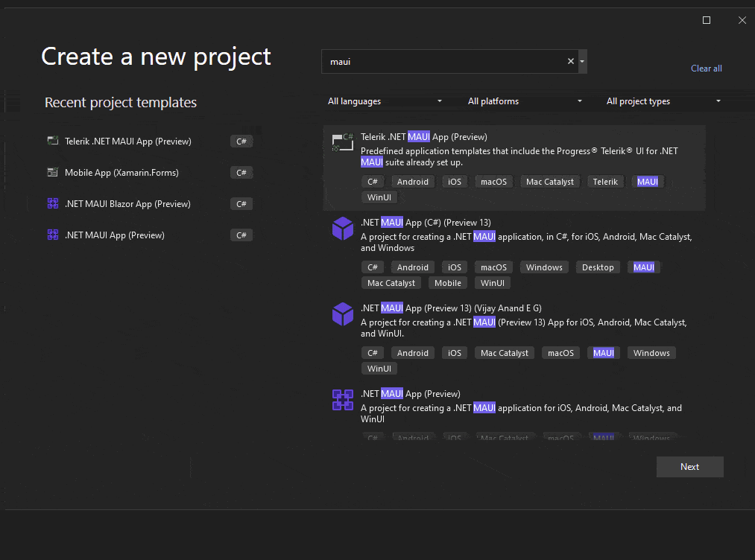This screenshot has height=560, width=755.
Task: Click the C# badge beside .NET MAUI Blazor App
Action: pyautogui.click(x=241, y=203)
